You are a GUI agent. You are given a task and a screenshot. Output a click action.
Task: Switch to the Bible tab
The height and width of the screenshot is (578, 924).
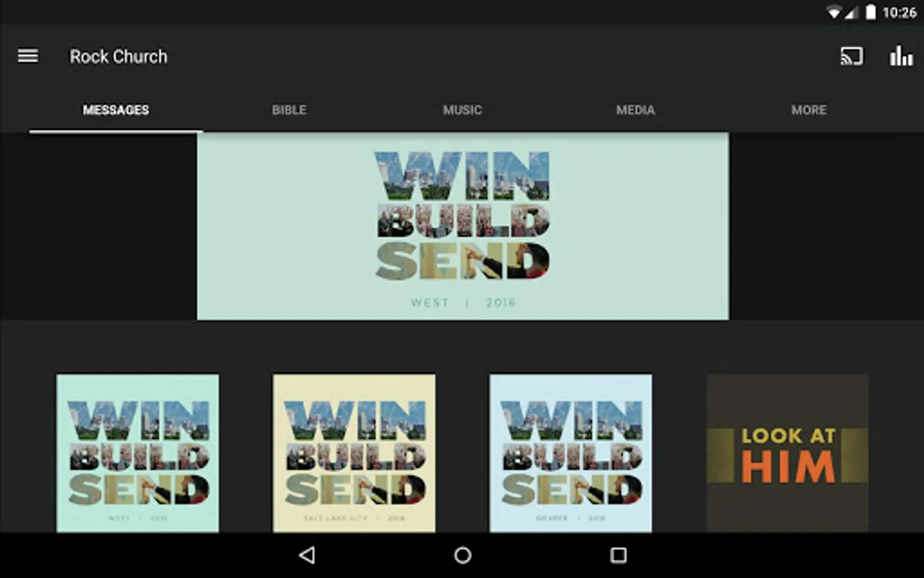point(289,110)
